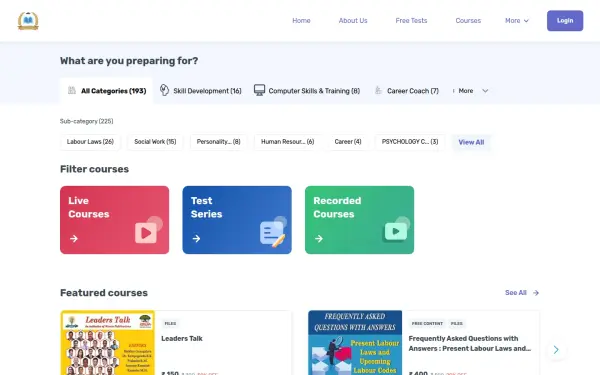
Task: Click the arrow on Test Series card
Action: [x=196, y=239]
